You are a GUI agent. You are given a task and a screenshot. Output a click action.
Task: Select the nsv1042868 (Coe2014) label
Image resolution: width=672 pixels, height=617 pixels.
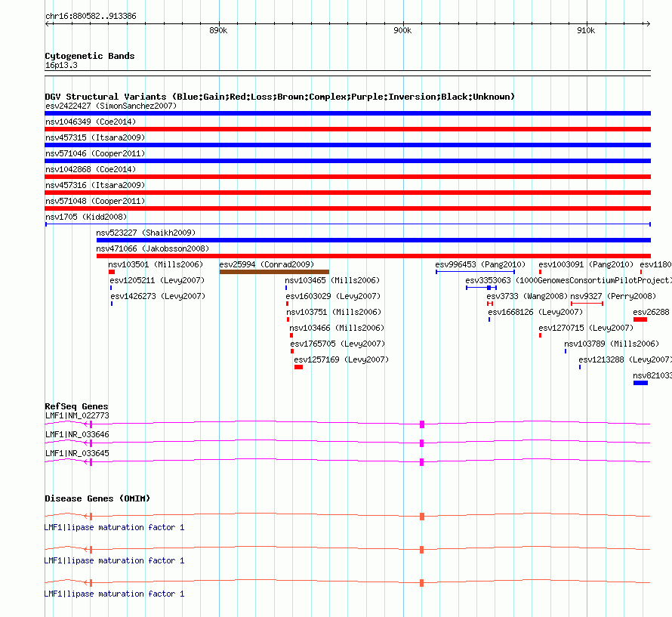pyautogui.click(x=91, y=169)
